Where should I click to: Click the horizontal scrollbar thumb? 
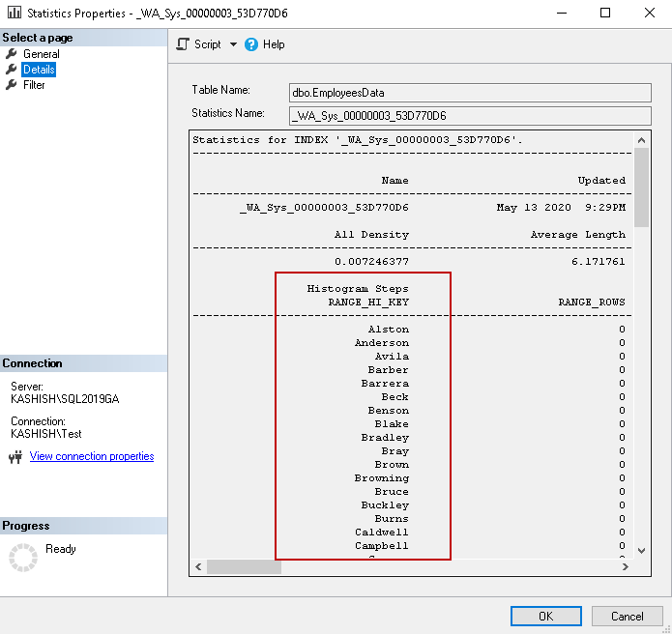coord(244,566)
